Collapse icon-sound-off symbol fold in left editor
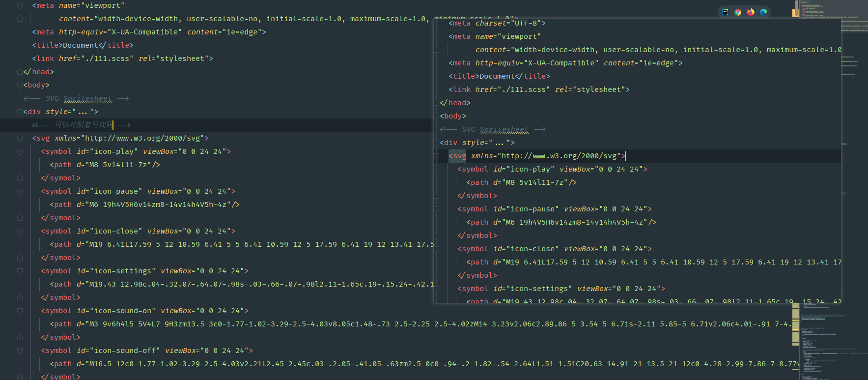The image size is (868, 380). point(20,351)
